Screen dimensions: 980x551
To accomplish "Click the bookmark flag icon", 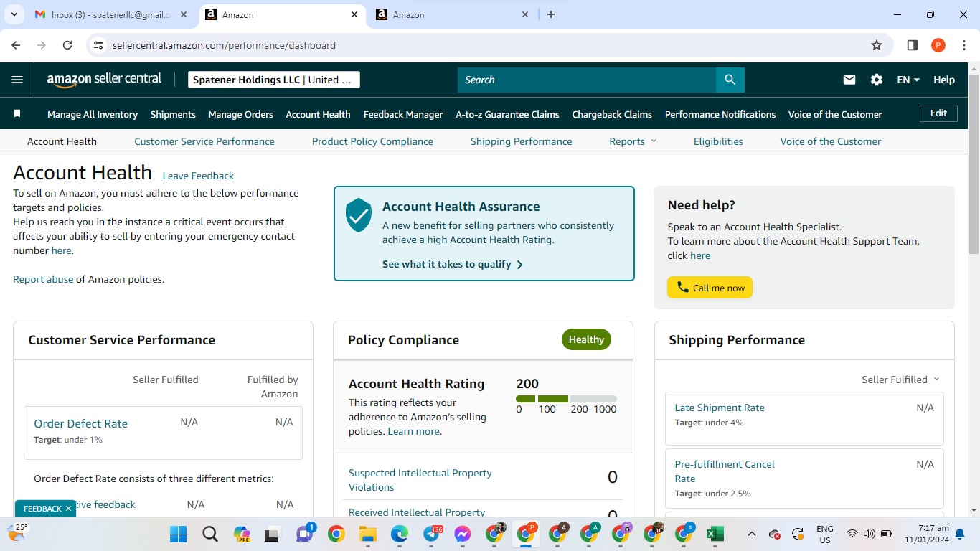I will coord(17,114).
